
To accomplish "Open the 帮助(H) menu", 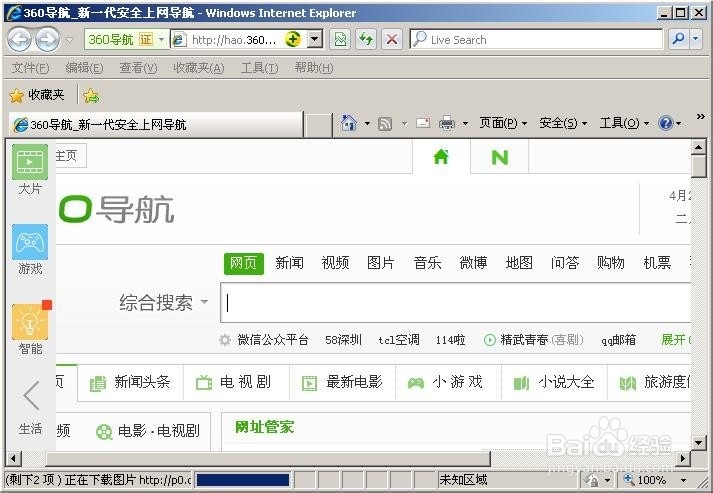I will click(x=314, y=68).
